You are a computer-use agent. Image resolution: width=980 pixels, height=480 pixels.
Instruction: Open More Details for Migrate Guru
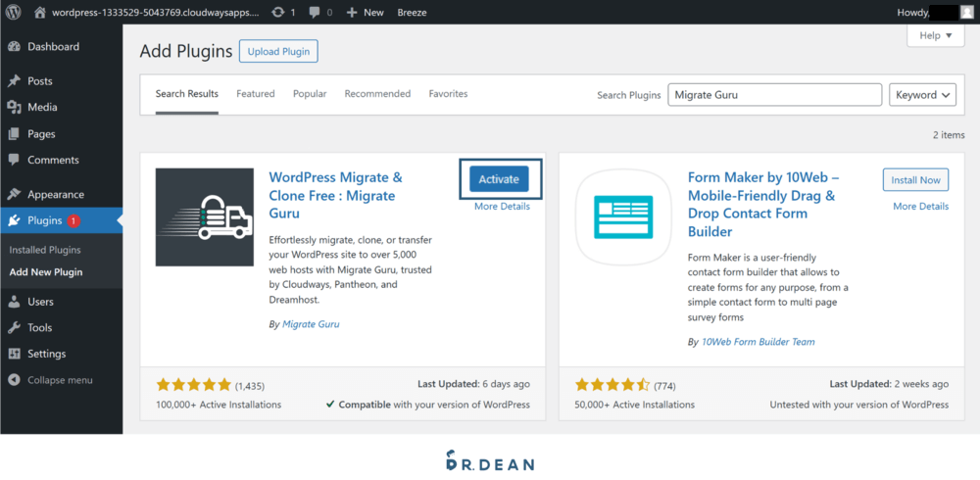(x=502, y=207)
